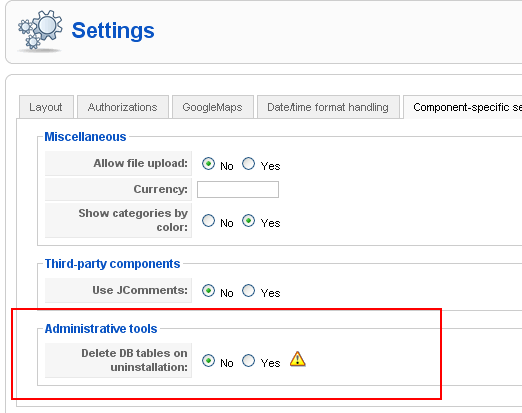Image resolution: width=522 pixels, height=413 pixels.
Task: Click the Settings page title
Action: [113, 30]
